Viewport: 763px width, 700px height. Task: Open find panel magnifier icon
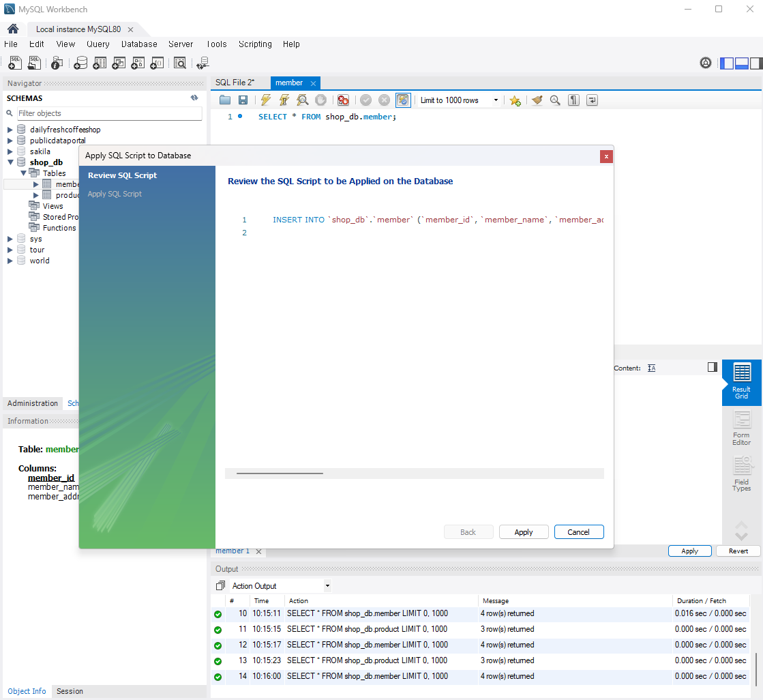[x=555, y=100]
